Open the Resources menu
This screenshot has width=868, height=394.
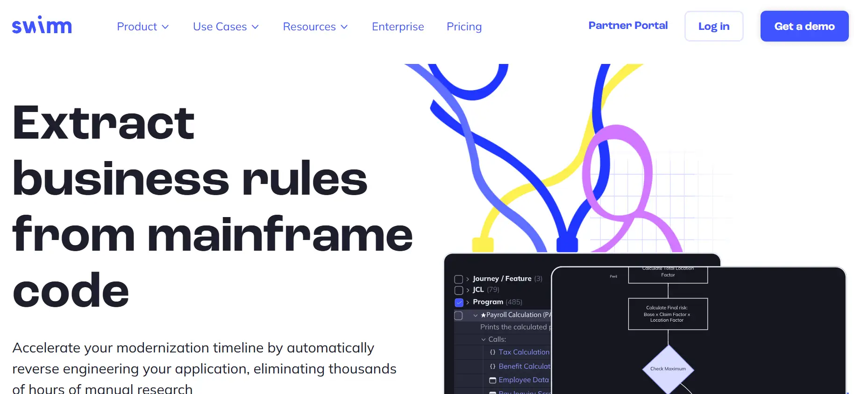(315, 27)
